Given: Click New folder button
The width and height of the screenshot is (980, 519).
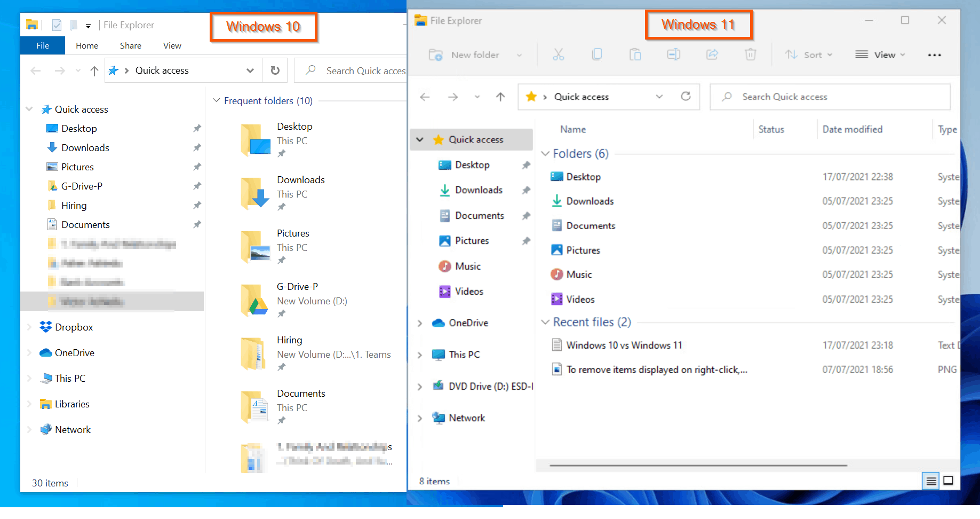Looking at the screenshot, I should pos(465,54).
